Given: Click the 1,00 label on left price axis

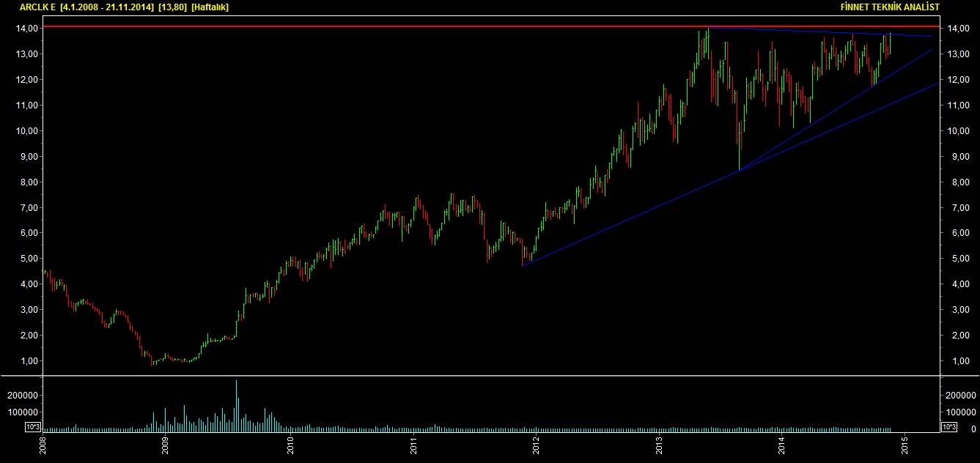Looking at the screenshot, I should tap(27, 361).
